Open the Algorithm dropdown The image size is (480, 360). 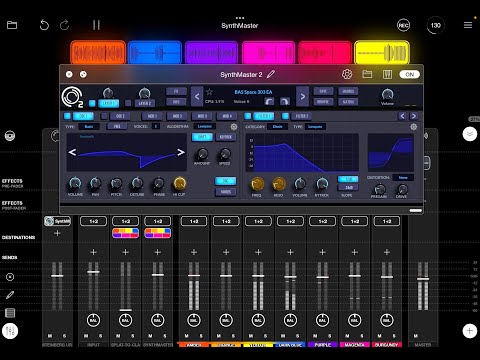tap(205, 126)
